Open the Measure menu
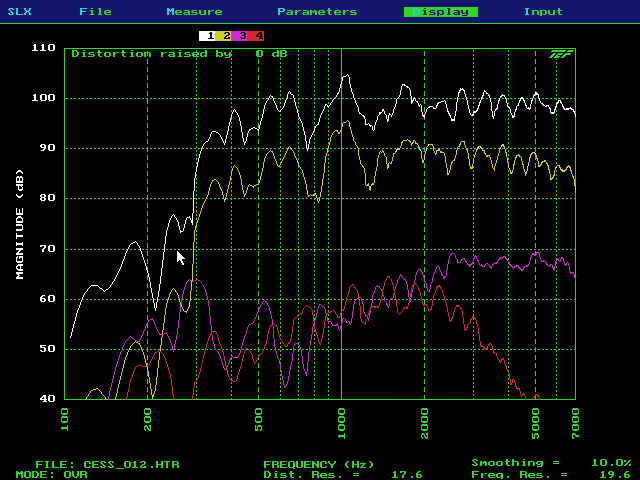The height and width of the screenshot is (480, 640). pyautogui.click(x=194, y=11)
